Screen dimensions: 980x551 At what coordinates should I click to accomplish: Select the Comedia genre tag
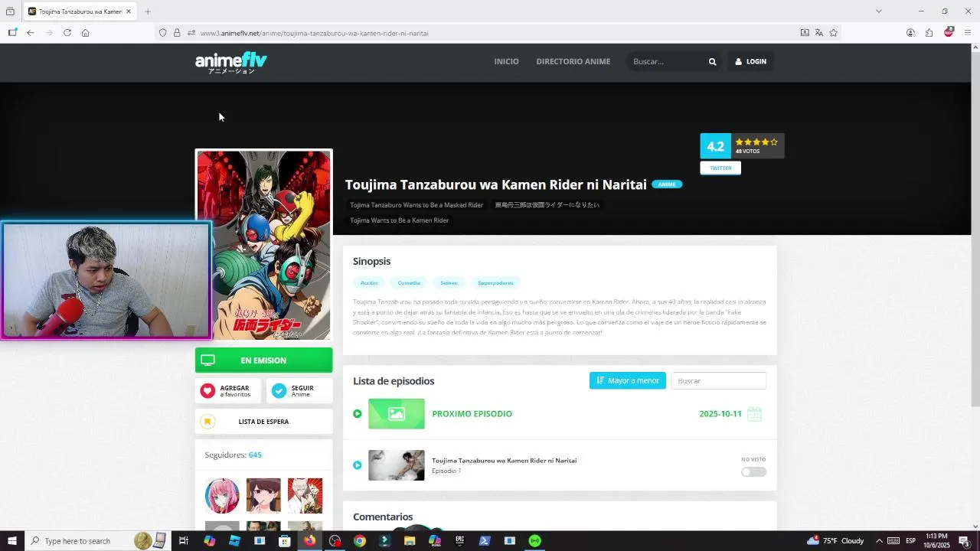[409, 282]
